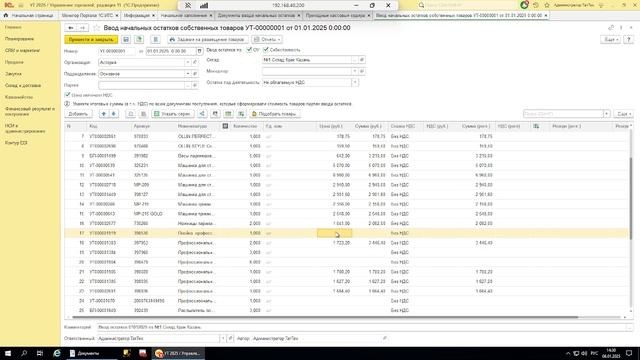Open favorites star icon in title bar
The image size is (640, 360).
[547, 5]
